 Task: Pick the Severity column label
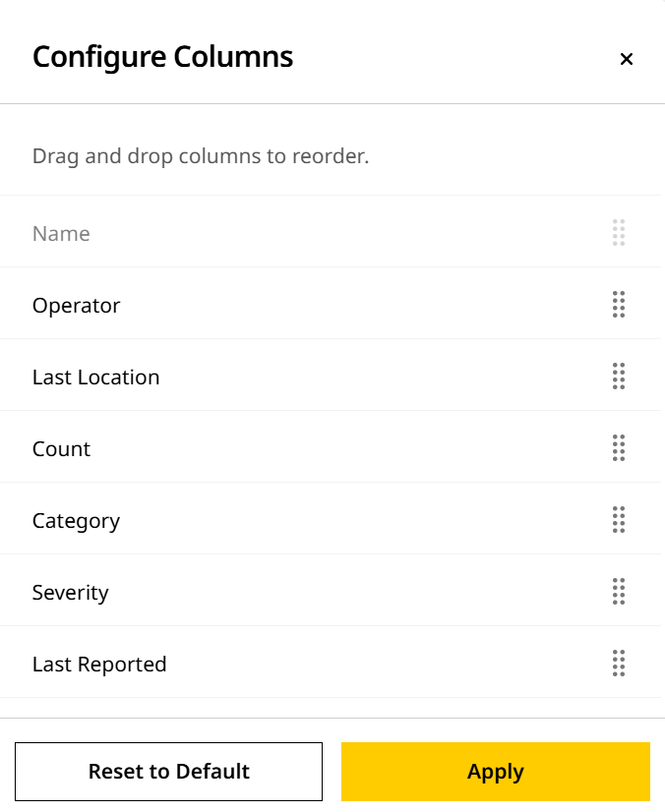[x=70, y=593]
